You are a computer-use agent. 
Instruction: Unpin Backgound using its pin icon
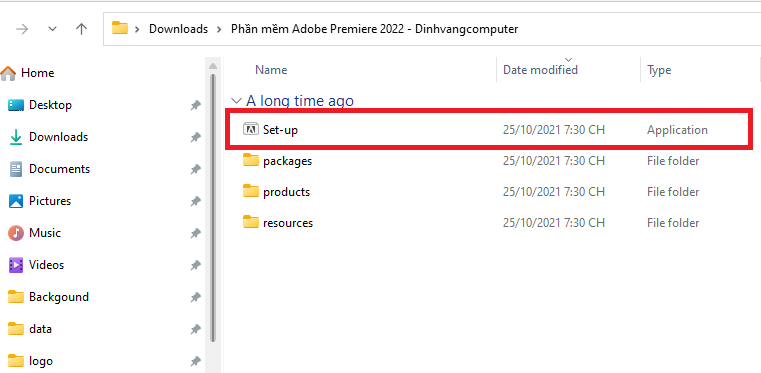[196, 297]
